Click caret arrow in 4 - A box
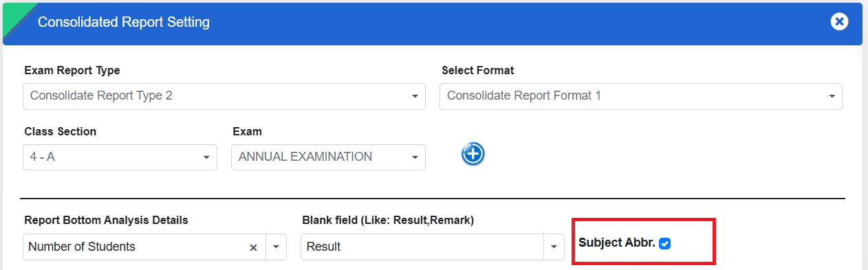 point(206,157)
